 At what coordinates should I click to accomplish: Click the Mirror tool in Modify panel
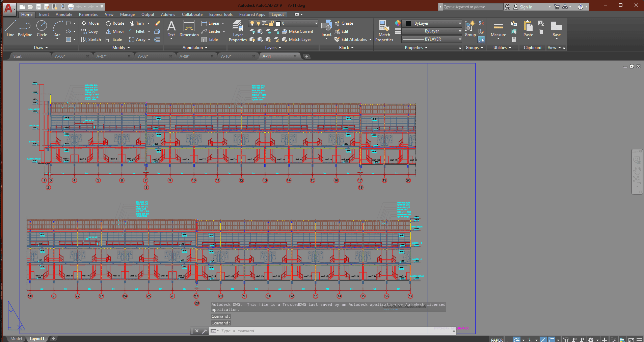click(x=115, y=31)
